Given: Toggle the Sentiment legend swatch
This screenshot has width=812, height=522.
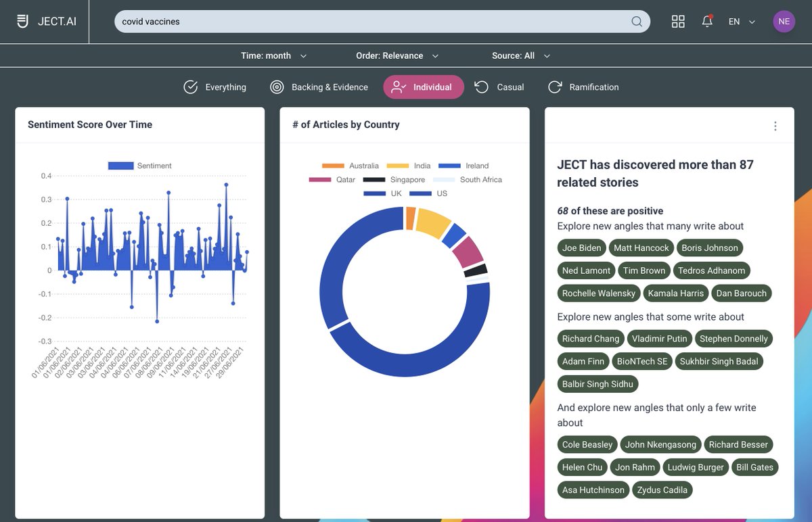Looking at the screenshot, I should click(x=120, y=166).
